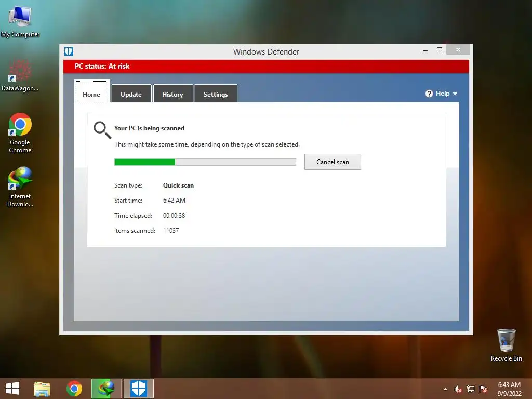Open the Windows Start button
The width and height of the screenshot is (532, 399).
[x=12, y=389]
